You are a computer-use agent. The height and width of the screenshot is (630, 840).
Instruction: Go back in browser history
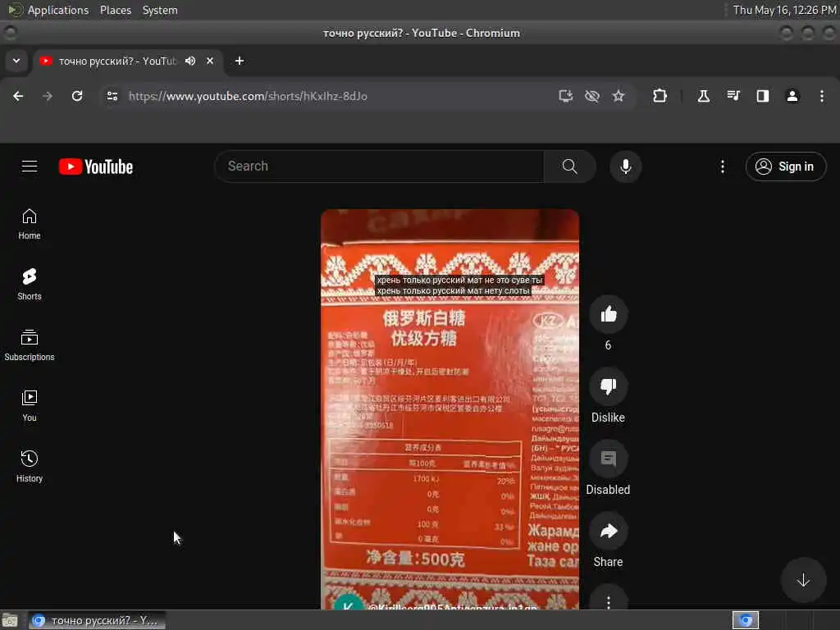(18, 96)
